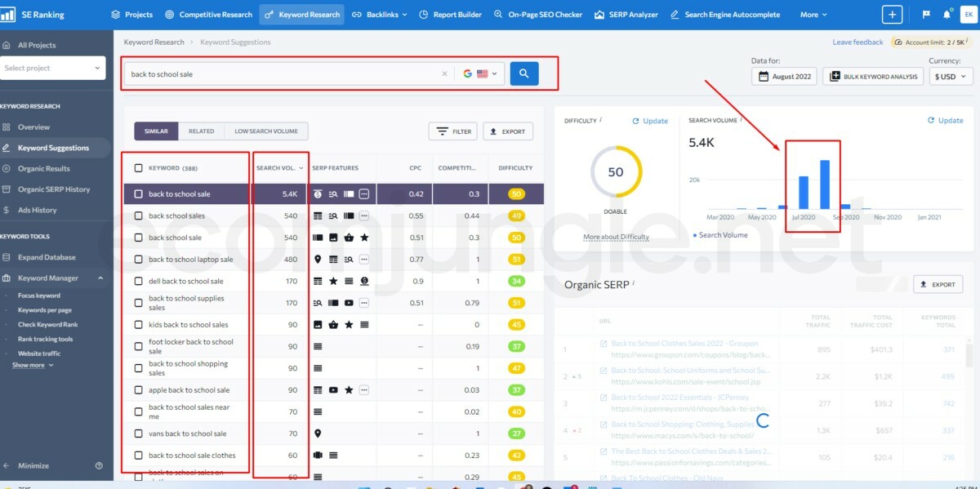Open the Select project dropdown
Viewport: 980px width, 489px height.
pyautogui.click(x=53, y=68)
